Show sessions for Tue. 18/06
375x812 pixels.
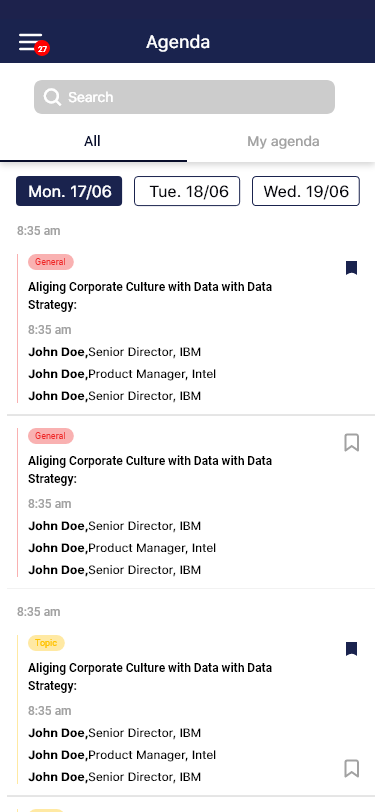coord(187,191)
